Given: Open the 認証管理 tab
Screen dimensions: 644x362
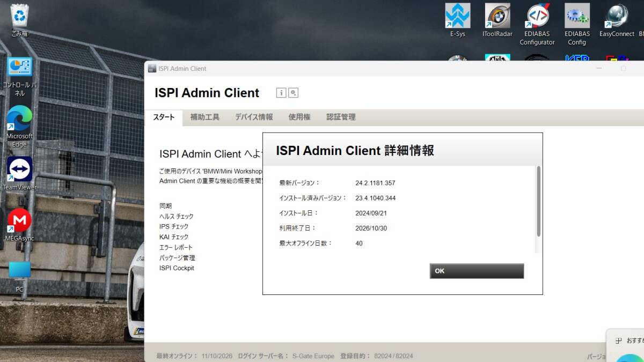Looking at the screenshot, I should click(341, 117).
